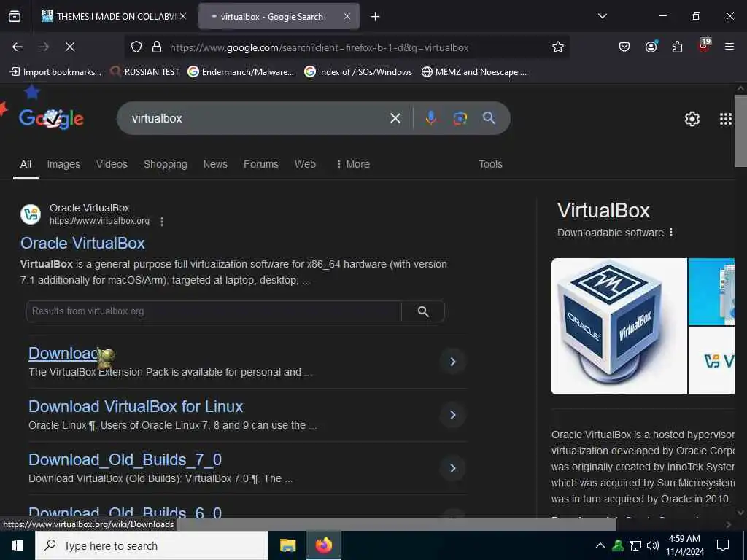Switch to Videos results tab
Image resolution: width=747 pixels, height=560 pixels.
tap(112, 164)
